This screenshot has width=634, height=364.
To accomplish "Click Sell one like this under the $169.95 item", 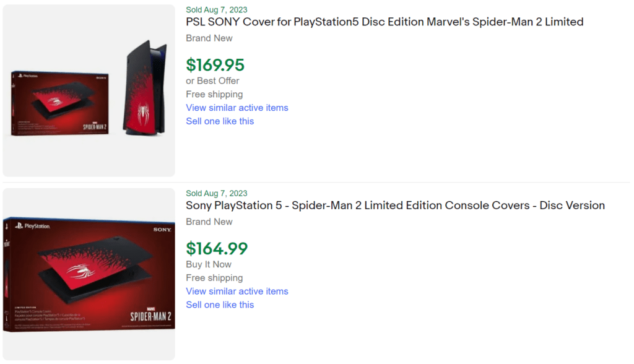I will pyautogui.click(x=220, y=121).
